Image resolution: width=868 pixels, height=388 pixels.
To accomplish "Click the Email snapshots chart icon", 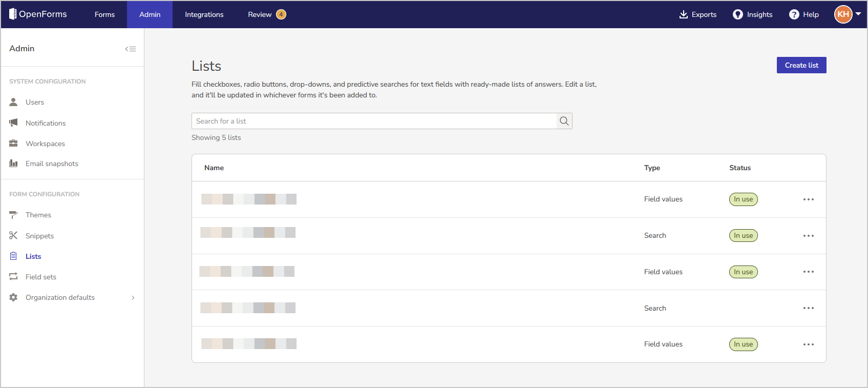I will pos(13,164).
